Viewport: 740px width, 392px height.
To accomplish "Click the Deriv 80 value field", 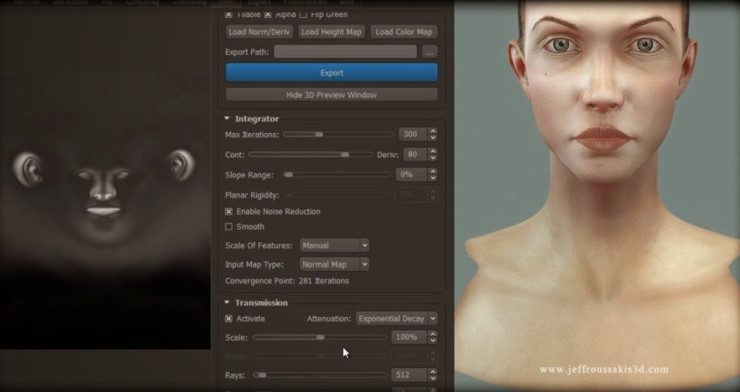I will (x=415, y=154).
